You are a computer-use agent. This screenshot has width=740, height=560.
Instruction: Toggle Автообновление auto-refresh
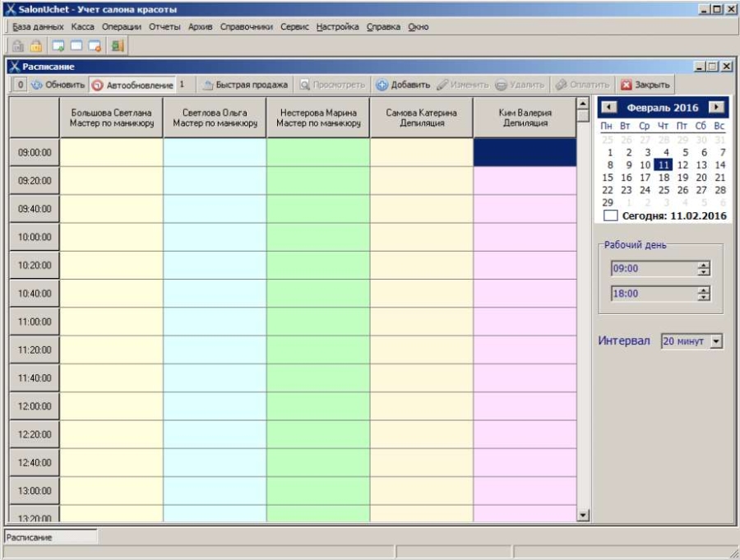[x=132, y=85]
